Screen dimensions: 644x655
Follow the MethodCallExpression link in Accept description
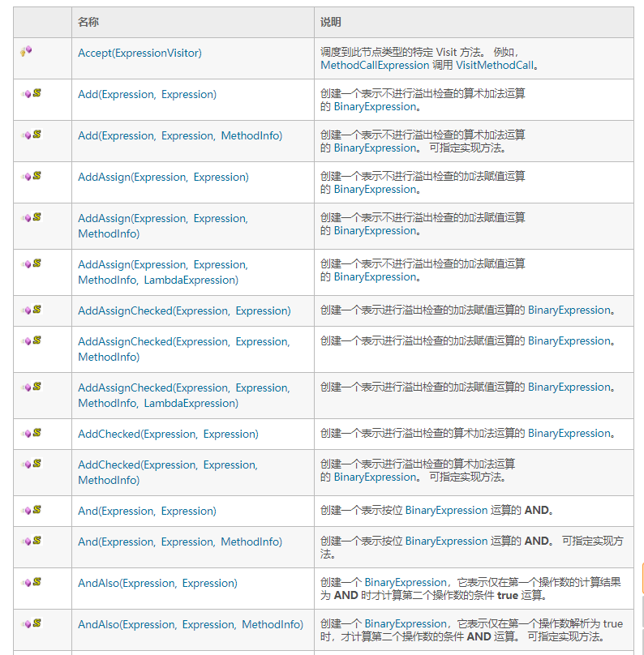click(374, 65)
